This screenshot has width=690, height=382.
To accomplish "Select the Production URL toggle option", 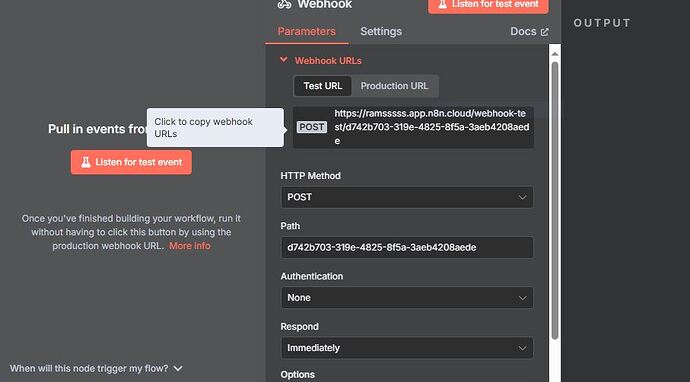I will coord(394,86).
